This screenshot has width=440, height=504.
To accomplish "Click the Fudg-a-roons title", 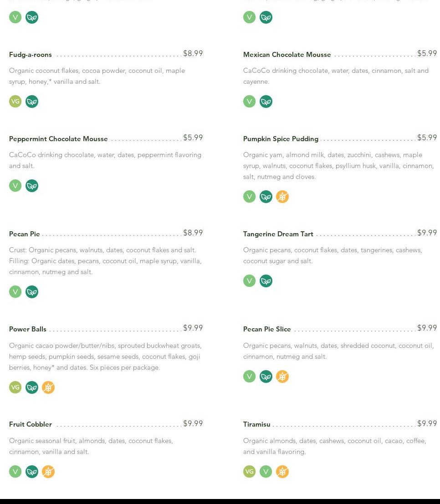I will [31, 55].
